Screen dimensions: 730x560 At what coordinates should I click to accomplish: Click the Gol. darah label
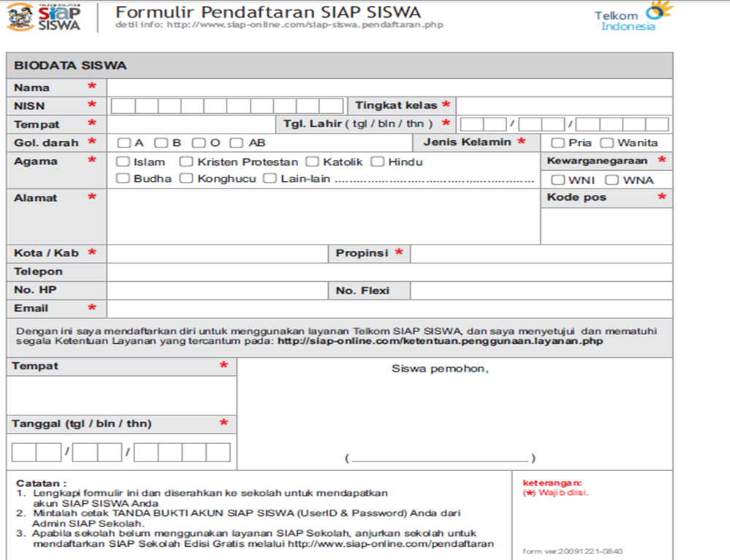click(46, 143)
